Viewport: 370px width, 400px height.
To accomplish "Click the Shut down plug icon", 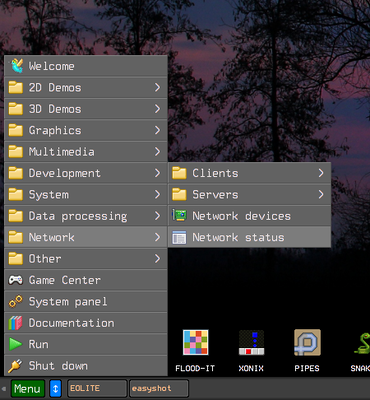I will (x=15, y=366).
